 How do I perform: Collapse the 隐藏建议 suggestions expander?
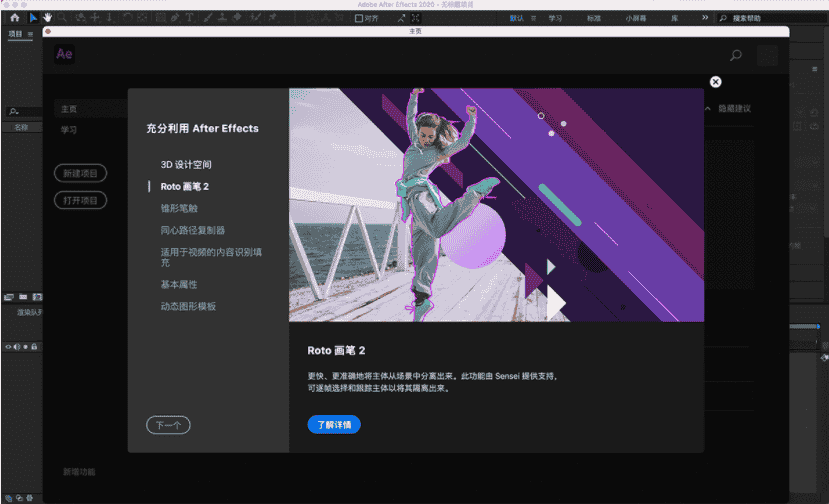[709, 108]
